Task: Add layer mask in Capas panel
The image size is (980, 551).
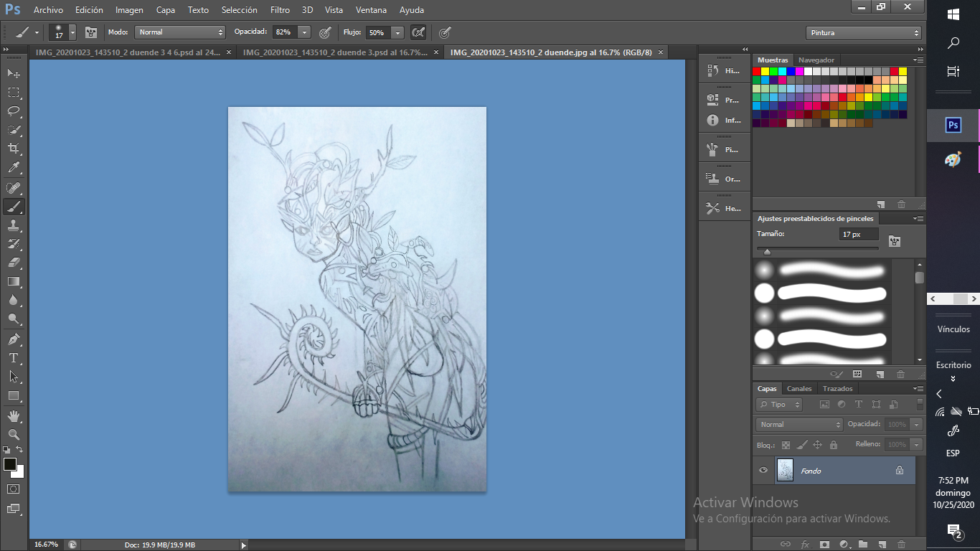Action: (824, 544)
